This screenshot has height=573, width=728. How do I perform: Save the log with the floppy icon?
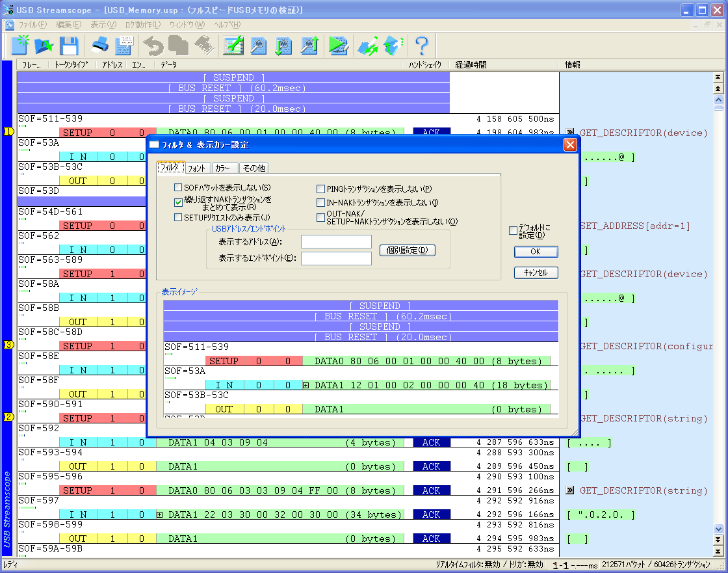[x=69, y=46]
